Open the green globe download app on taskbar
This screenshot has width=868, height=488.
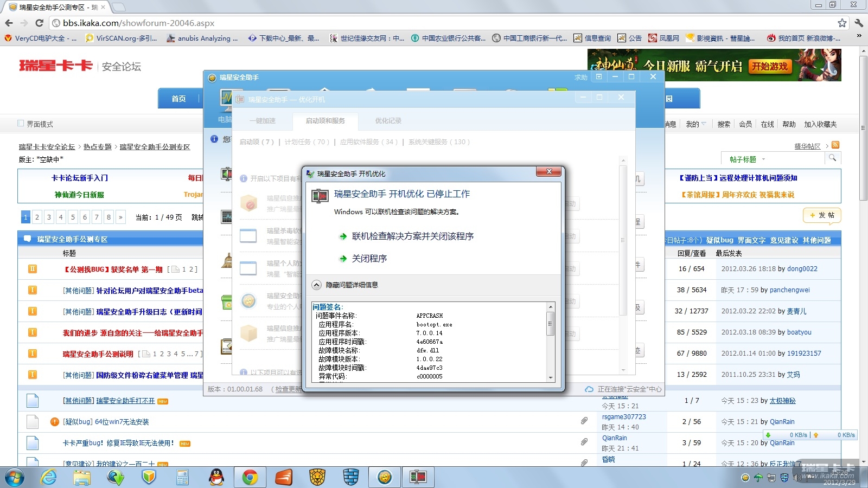click(116, 477)
